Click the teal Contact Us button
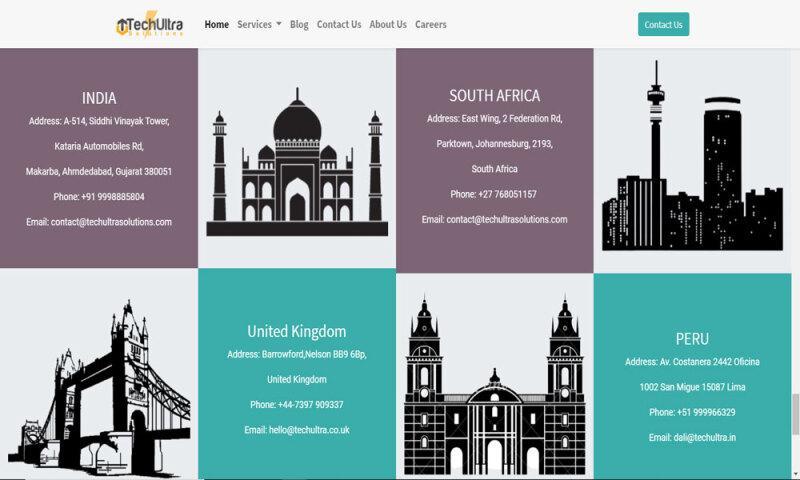 click(x=663, y=24)
